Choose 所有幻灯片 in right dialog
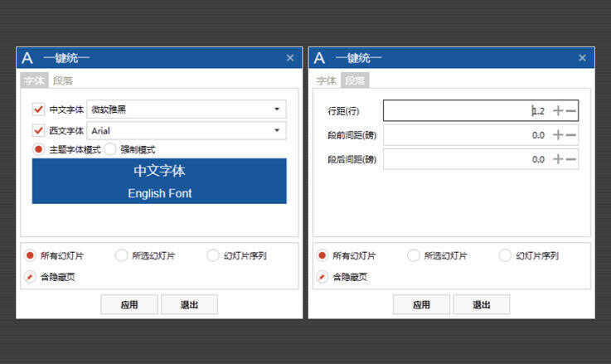The image size is (611, 364). click(x=322, y=255)
